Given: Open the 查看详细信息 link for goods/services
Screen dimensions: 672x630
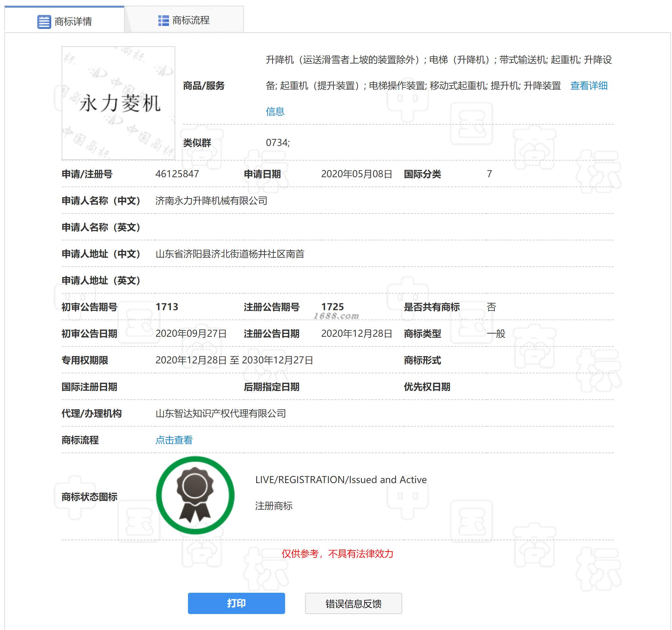Looking at the screenshot, I should click(588, 86).
